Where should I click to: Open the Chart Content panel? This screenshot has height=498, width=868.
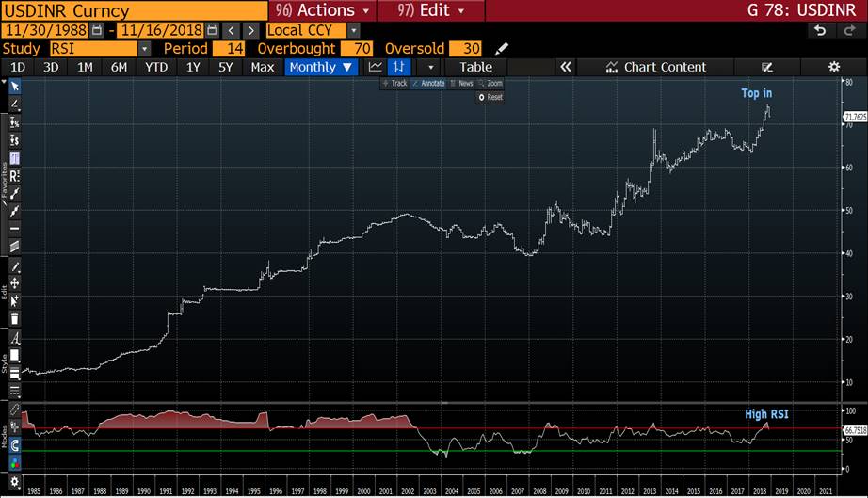(x=656, y=67)
